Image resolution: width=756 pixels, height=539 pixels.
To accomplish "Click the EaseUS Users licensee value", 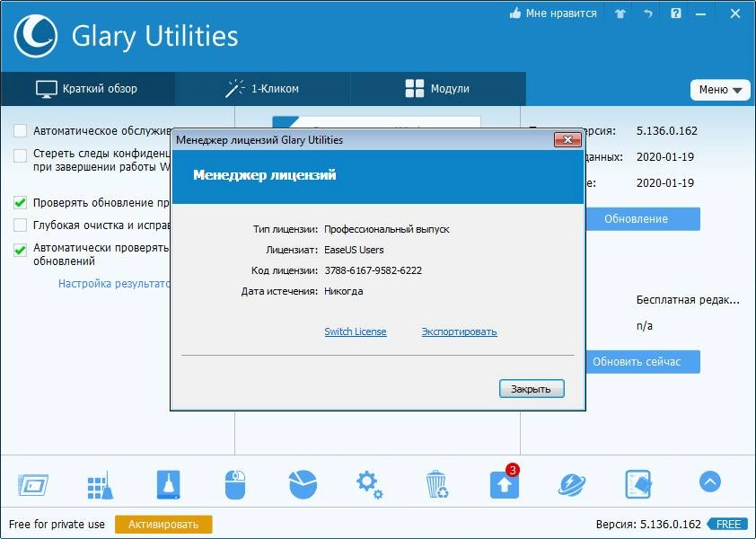I will [354, 250].
